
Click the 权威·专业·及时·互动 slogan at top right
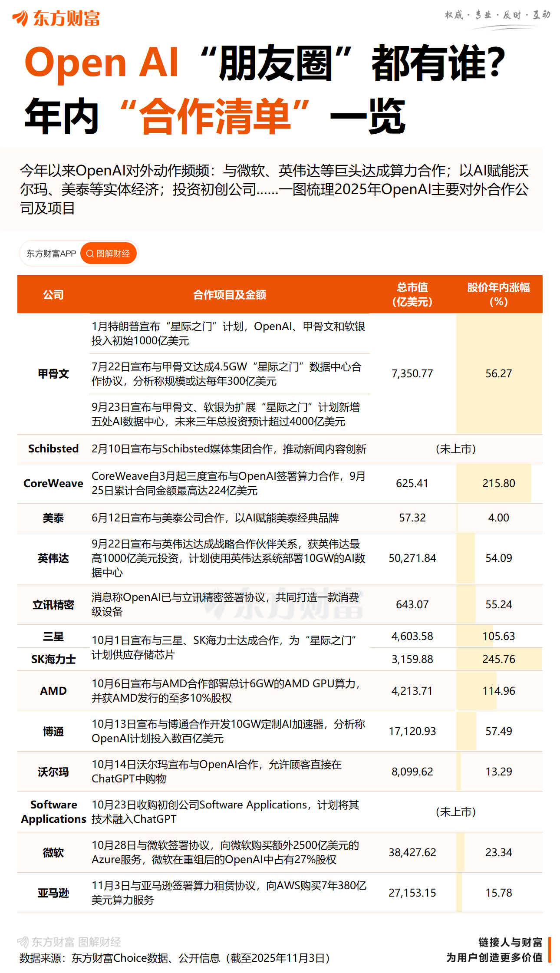(x=497, y=15)
